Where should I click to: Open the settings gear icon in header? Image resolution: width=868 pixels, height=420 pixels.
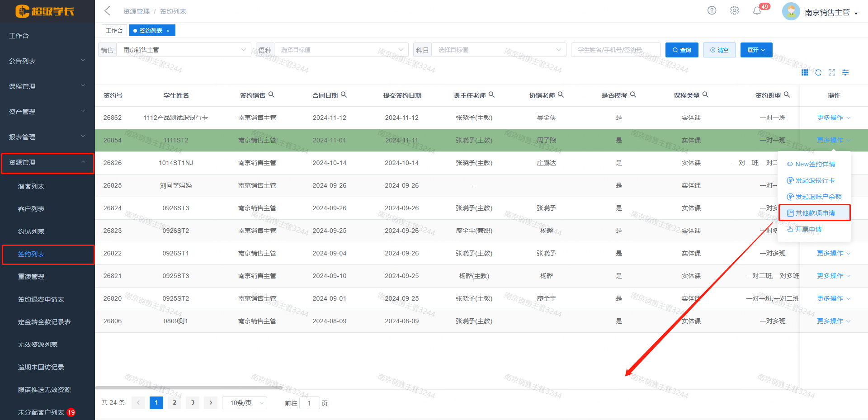(734, 10)
